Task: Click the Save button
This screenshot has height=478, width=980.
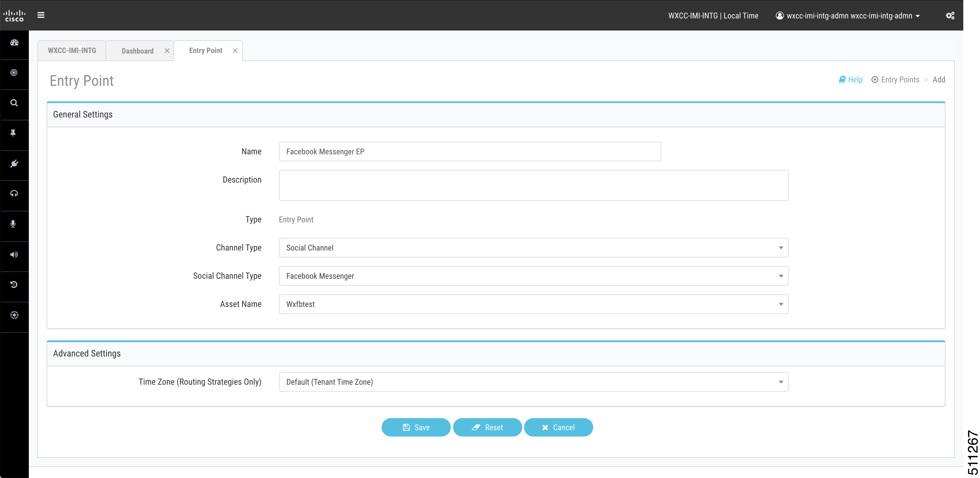Action: [x=416, y=427]
